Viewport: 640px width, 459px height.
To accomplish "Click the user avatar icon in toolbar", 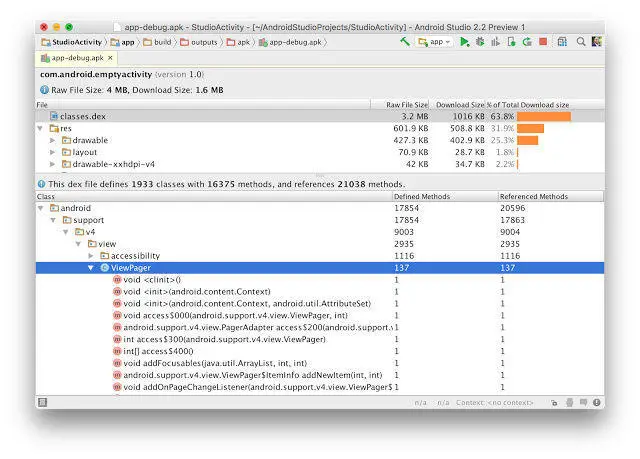I will pos(597,41).
